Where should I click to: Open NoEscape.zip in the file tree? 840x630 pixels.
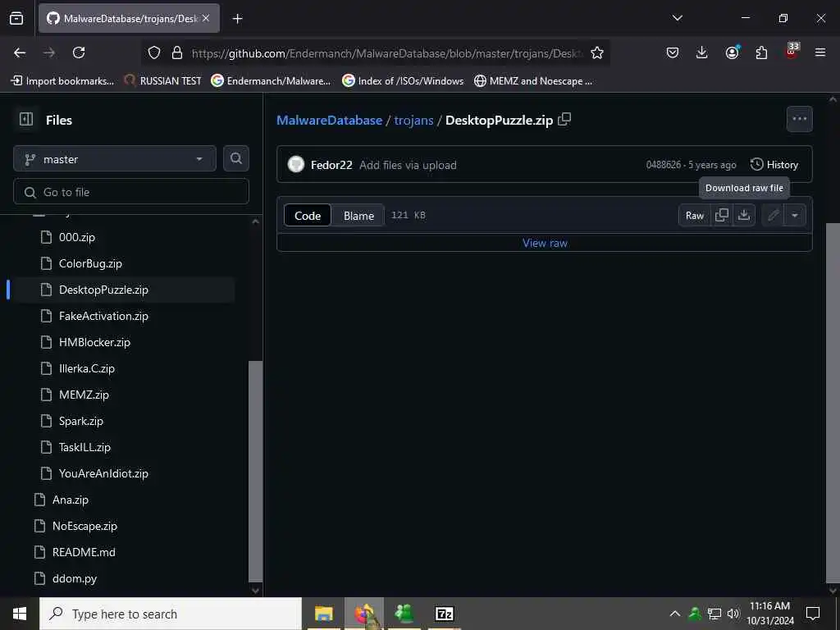(84, 526)
